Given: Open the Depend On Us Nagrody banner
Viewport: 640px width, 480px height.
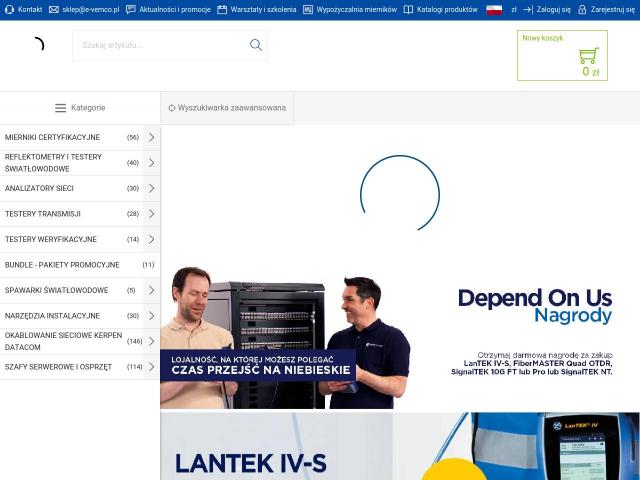Looking at the screenshot, I should point(400,337).
